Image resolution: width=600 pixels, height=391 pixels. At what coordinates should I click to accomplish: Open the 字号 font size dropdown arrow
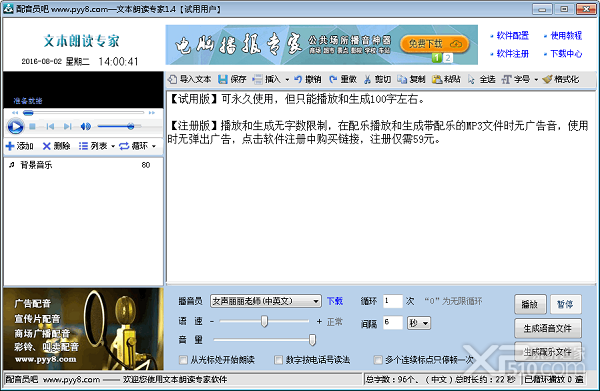536,80
